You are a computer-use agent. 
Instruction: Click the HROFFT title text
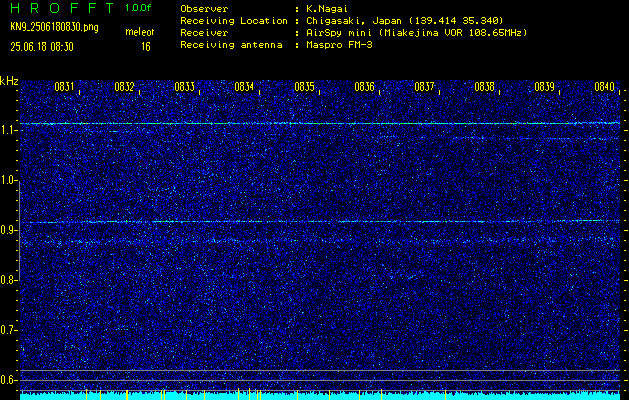[x=62, y=8]
